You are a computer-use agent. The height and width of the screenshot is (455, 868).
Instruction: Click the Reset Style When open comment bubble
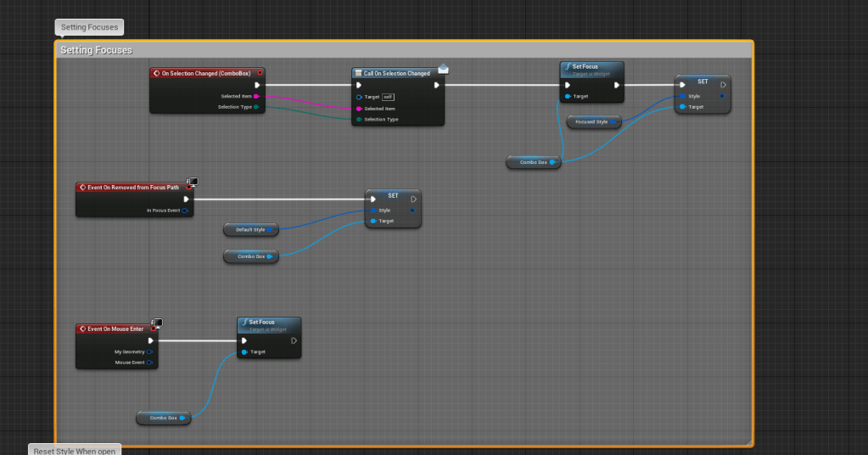(76, 450)
